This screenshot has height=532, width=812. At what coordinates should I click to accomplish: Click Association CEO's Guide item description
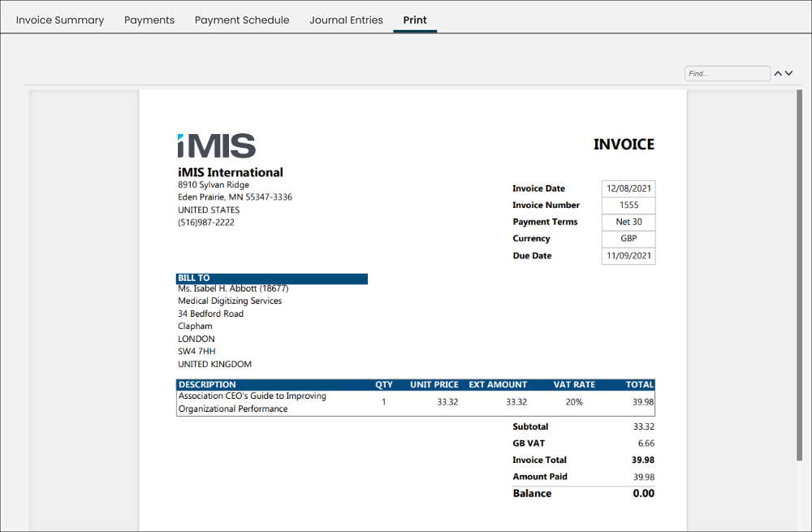253,403
